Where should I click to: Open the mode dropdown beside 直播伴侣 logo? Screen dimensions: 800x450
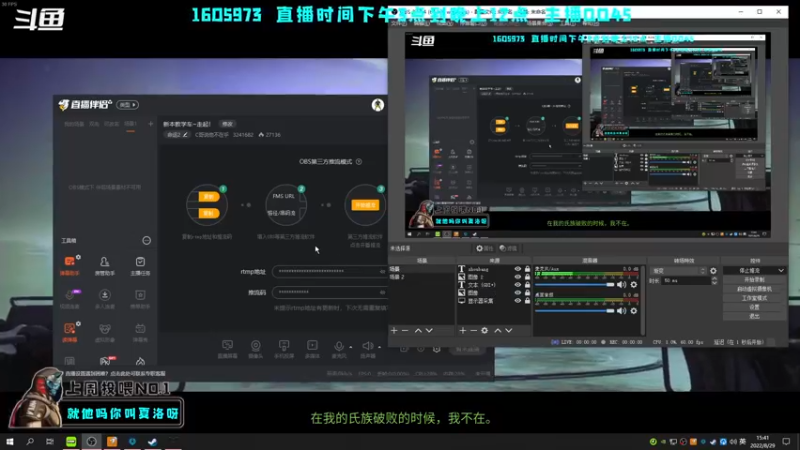click(127, 105)
